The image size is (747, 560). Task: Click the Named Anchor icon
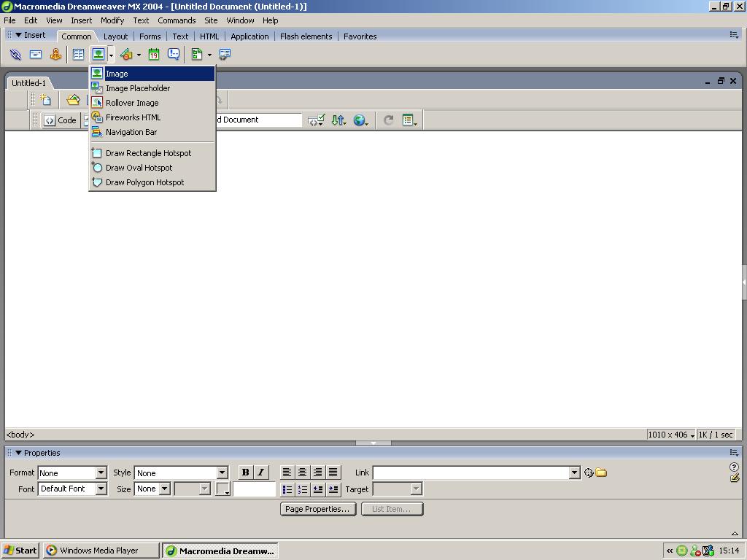[x=55, y=55]
